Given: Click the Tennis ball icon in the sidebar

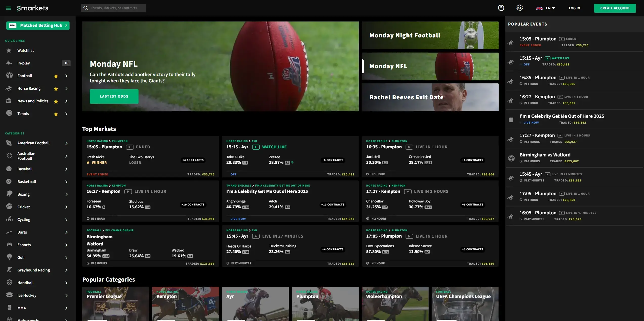Looking at the screenshot, I should (x=8, y=113).
